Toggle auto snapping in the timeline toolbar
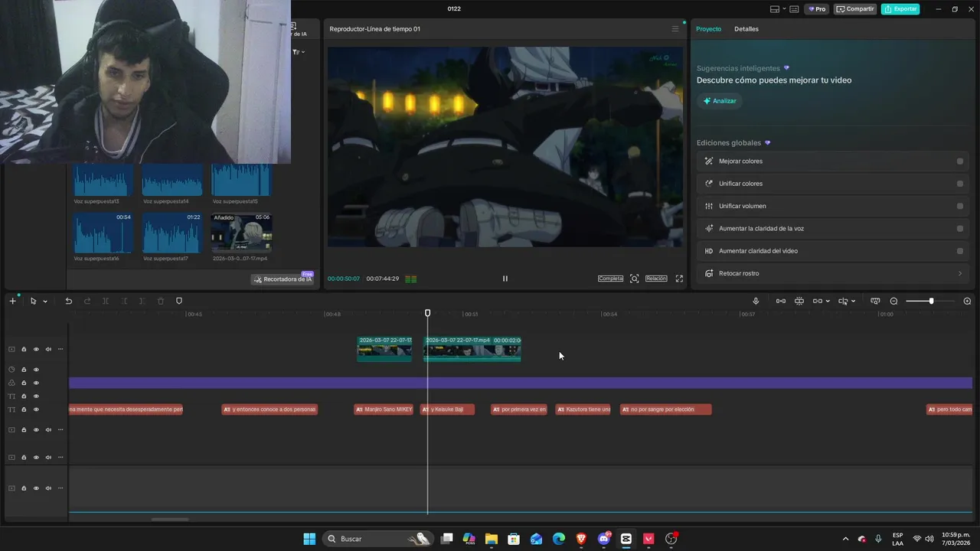The height and width of the screenshot is (551, 980). [x=799, y=301]
